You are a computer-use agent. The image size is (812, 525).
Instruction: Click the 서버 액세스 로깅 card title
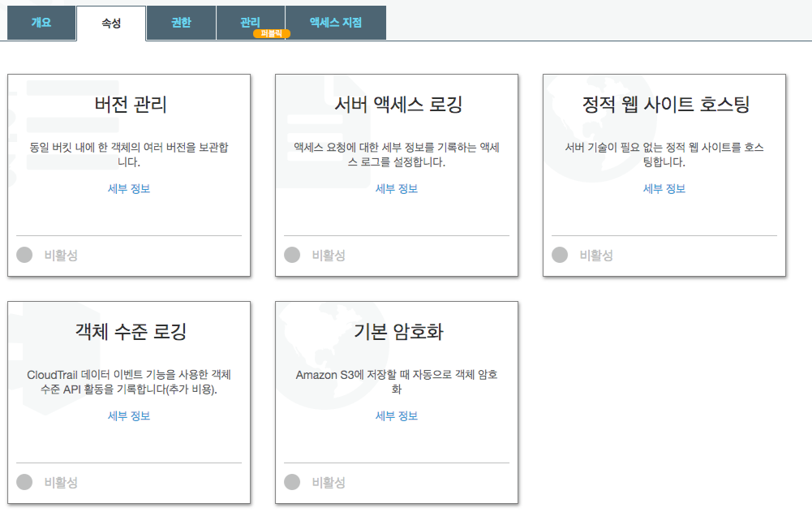398,105
